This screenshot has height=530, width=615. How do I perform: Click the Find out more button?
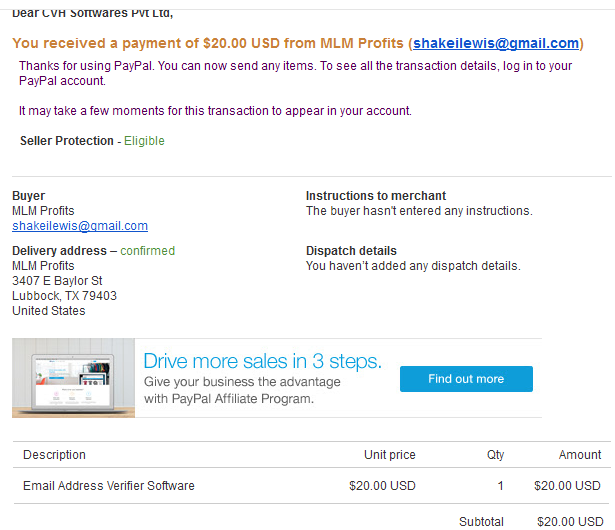pos(466,379)
